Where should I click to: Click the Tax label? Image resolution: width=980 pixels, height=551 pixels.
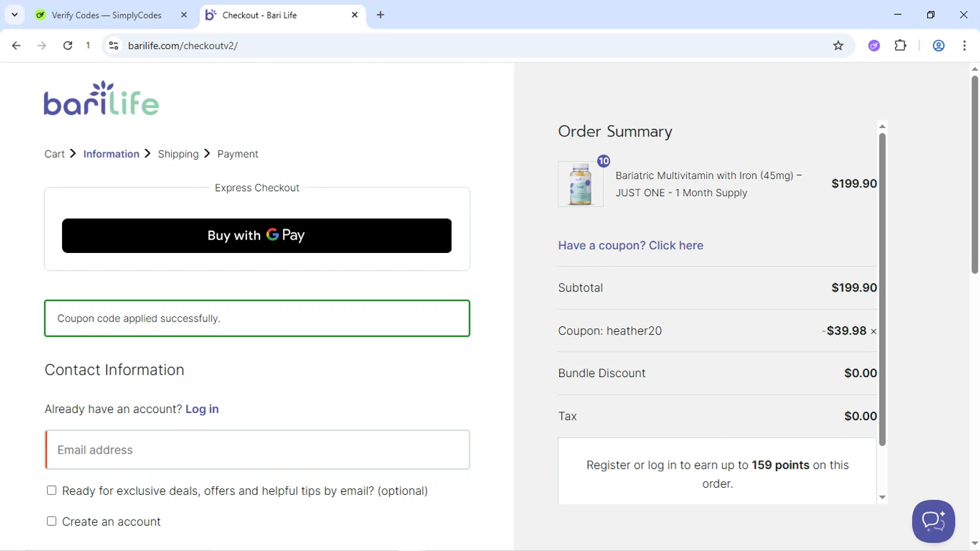pos(567,416)
